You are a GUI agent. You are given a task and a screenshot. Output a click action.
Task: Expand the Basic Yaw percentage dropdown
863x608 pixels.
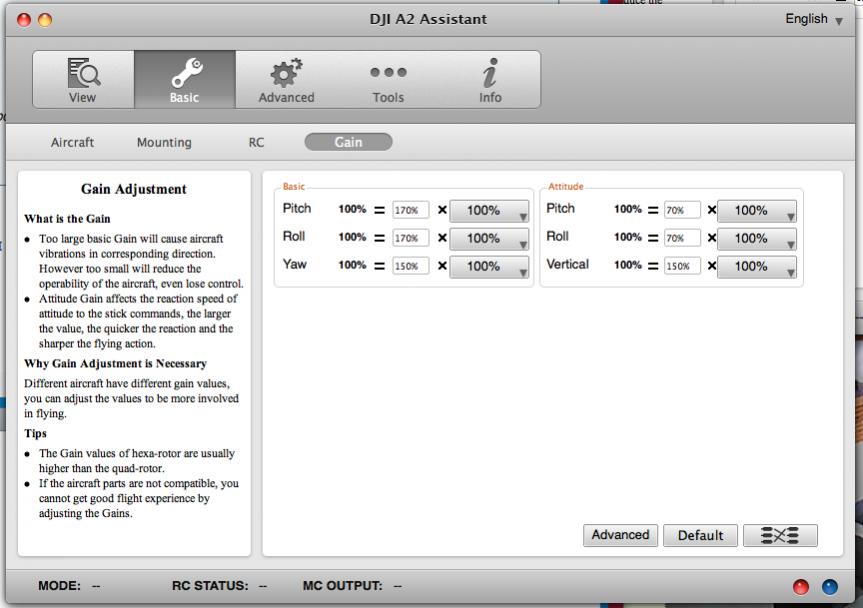pos(490,267)
